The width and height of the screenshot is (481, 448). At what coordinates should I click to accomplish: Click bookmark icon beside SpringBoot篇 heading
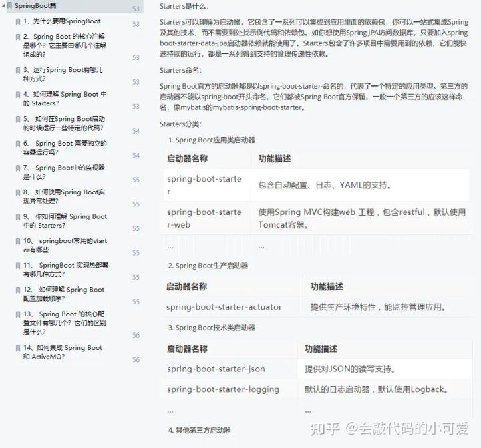pos(10,5)
